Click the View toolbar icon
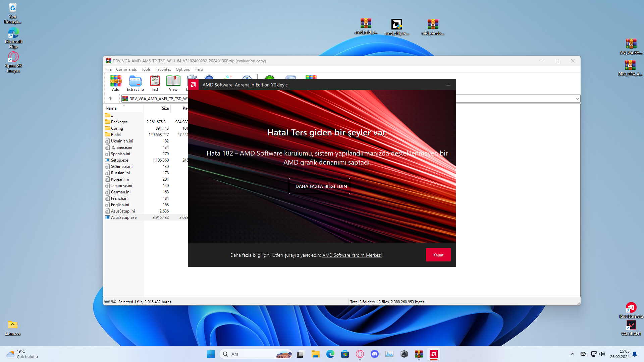Screen dimensions: 644x362 (173, 83)
